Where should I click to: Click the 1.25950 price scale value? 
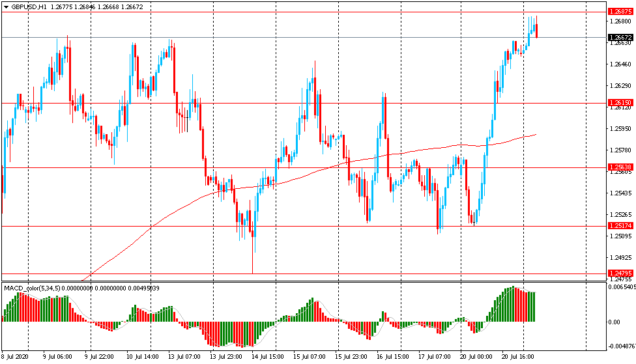[620, 128]
